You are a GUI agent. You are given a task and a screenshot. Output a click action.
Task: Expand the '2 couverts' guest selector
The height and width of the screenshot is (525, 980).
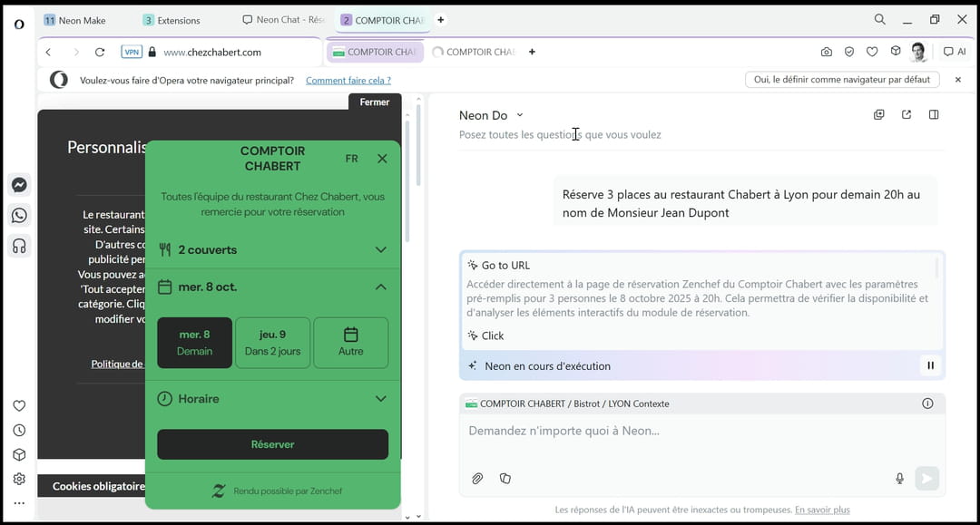tap(272, 249)
